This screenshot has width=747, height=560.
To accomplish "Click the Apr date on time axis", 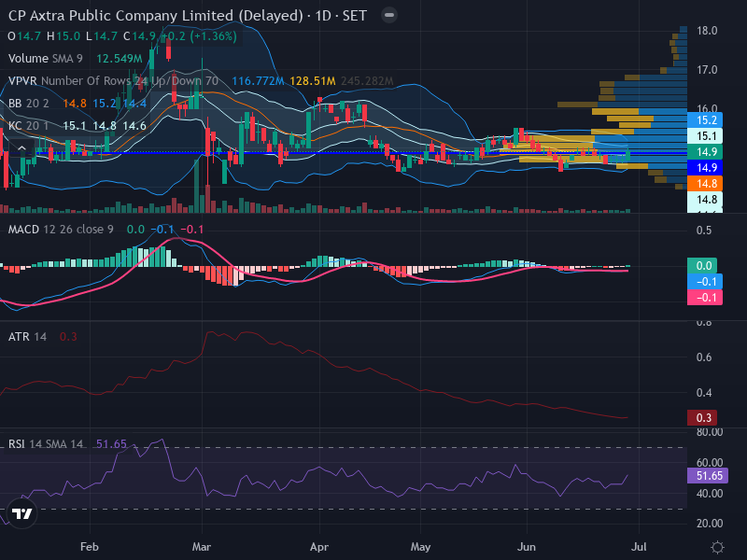I will tap(319, 547).
